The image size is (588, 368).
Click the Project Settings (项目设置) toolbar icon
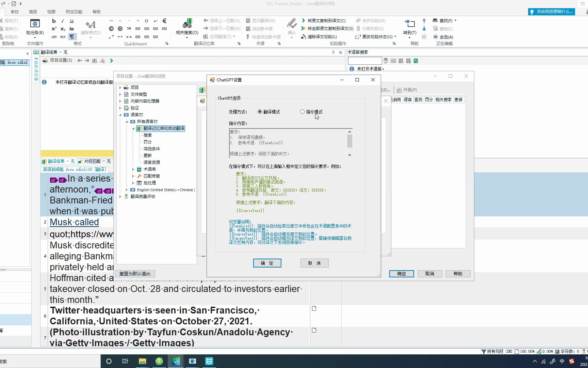(45, 60)
